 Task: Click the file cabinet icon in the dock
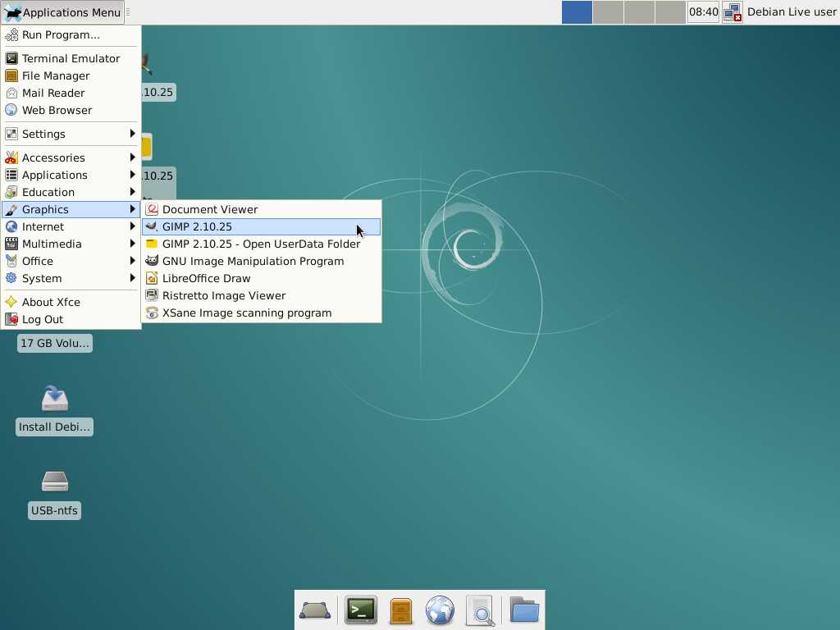(x=400, y=610)
